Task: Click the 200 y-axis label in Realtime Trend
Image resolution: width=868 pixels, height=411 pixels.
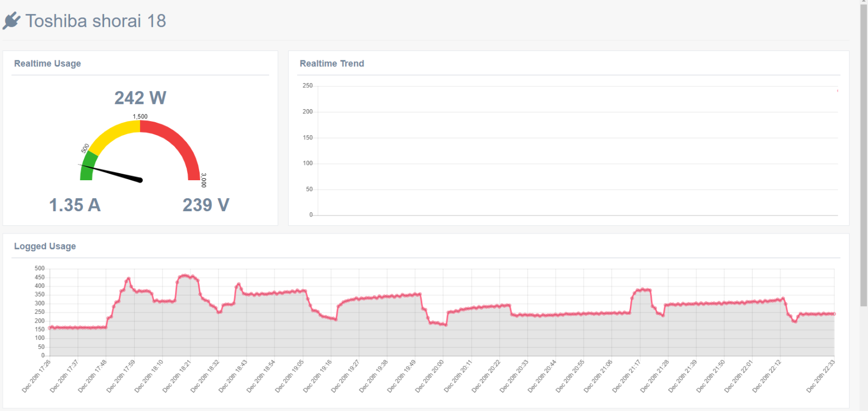Action: (308, 112)
